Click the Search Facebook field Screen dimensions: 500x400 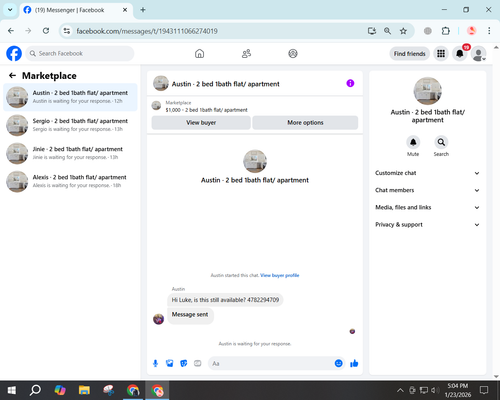pos(80,53)
